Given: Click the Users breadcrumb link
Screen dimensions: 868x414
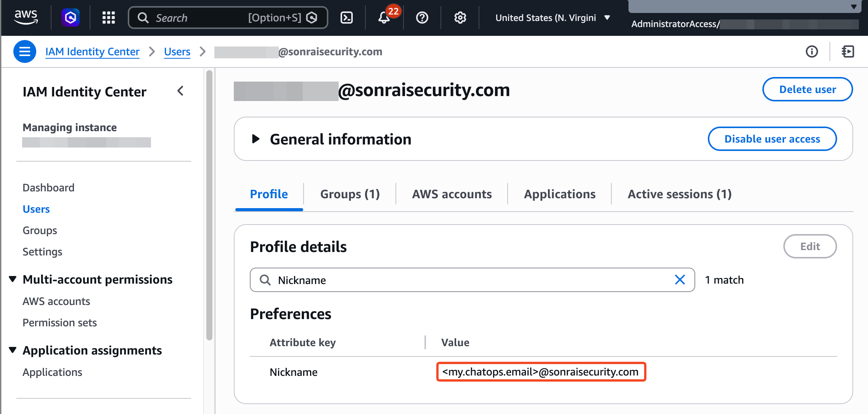Looking at the screenshot, I should (x=177, y=51).
